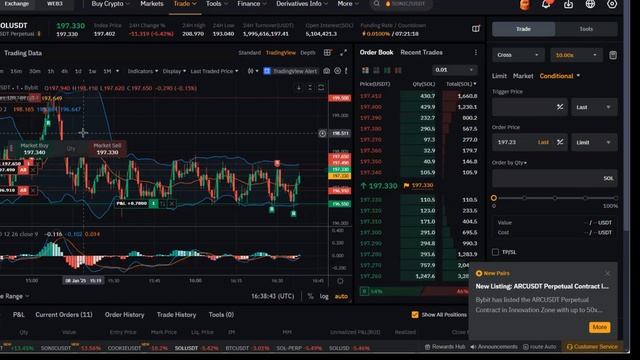Open the Cross margin mode dropdown

518,55
